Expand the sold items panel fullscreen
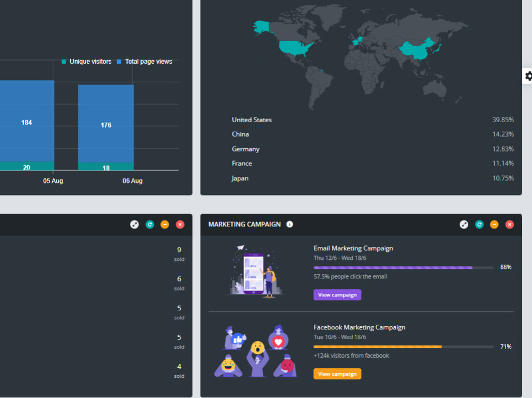The height and width of the screenshot is (398, 532). pyautogui.click(x=135, y=224)
